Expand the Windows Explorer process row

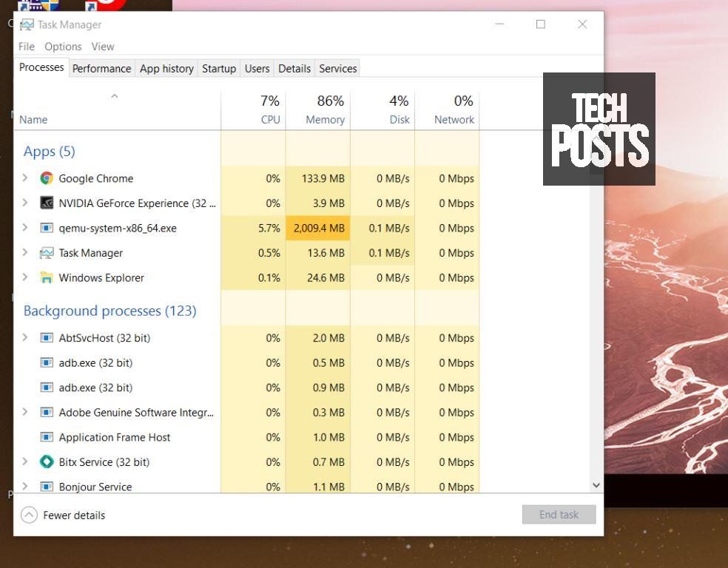click(x=25, y=277)
